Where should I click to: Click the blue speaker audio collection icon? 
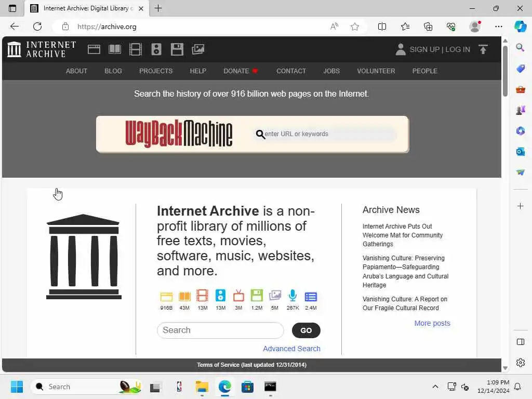tap(220, 296)
